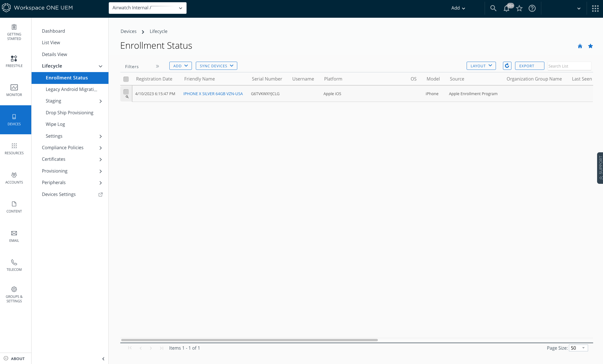Expand the lifecycle Settings submenu
603x364 pixels.
coord(101,136)
